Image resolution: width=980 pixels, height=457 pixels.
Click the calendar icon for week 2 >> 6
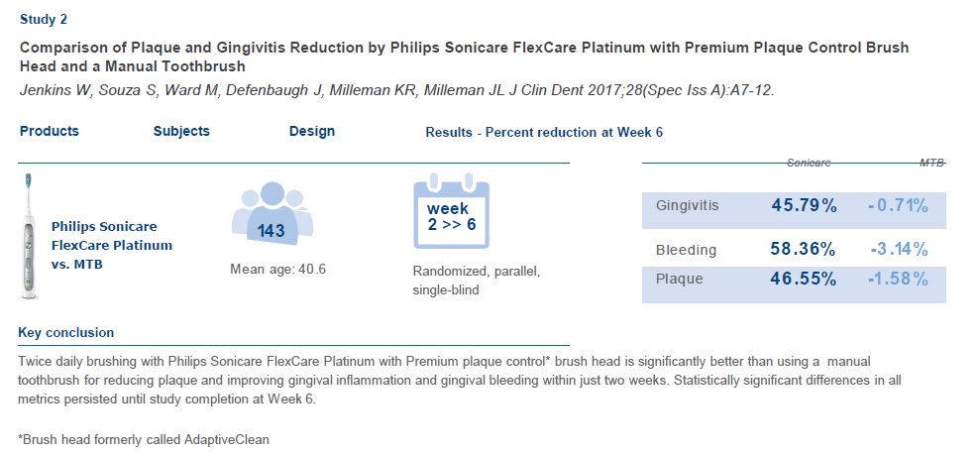coord(451,215)
